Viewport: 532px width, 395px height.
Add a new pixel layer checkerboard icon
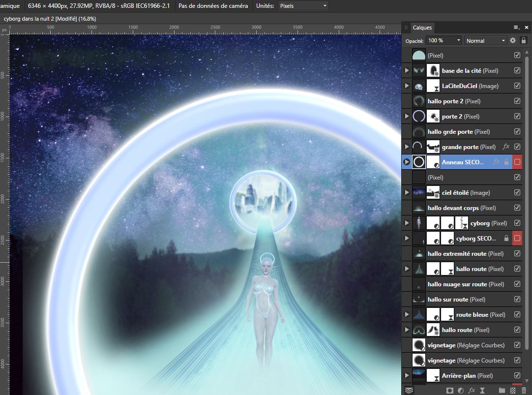[513, 391]
